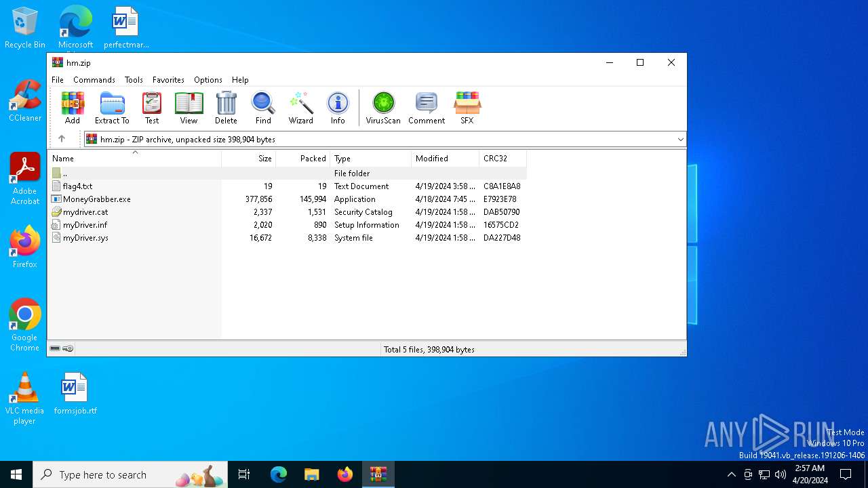Viewport: 868px width, 488px height.
Task: Open formsjob.rtf desktop document
Action: 75,394
